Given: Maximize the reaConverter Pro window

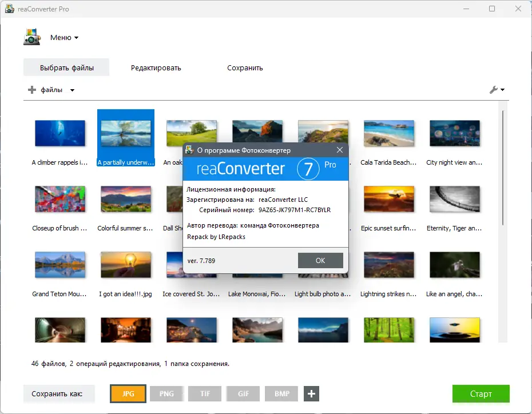Looking at the screenshot, I should point(492,9).
